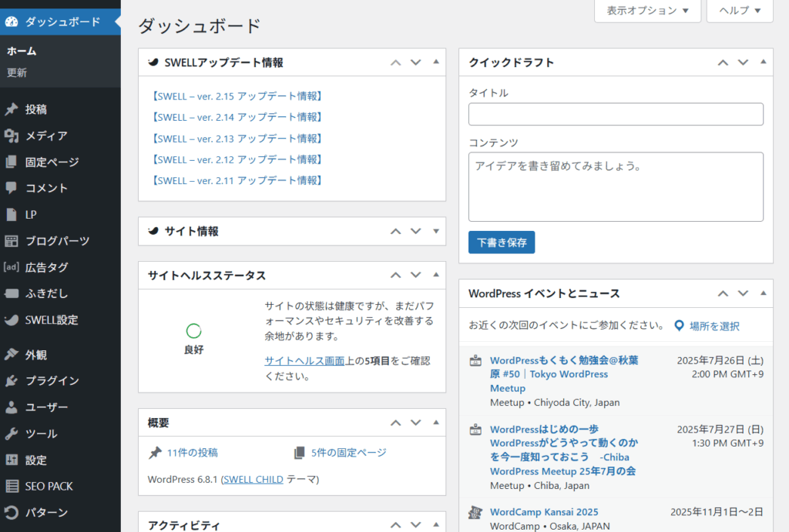This screenshot has height=532, width=789.
Task: Click the balloon icon next to ふきだし
Action: [x=12, y=293]
